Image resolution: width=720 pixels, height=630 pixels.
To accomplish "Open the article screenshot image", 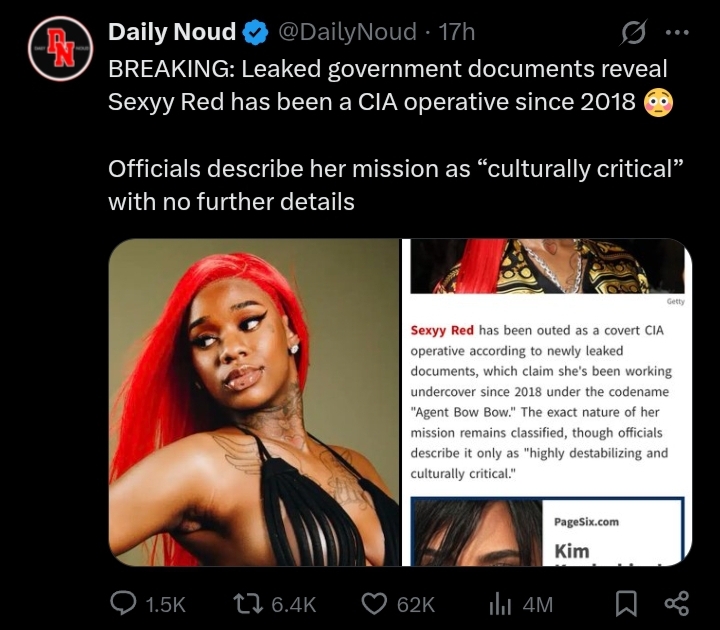I will coord(547,402).
